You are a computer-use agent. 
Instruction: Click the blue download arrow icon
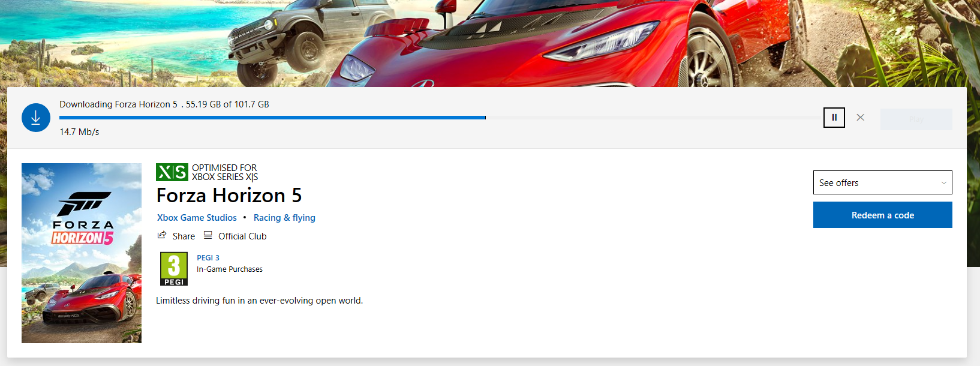point(36,118)
